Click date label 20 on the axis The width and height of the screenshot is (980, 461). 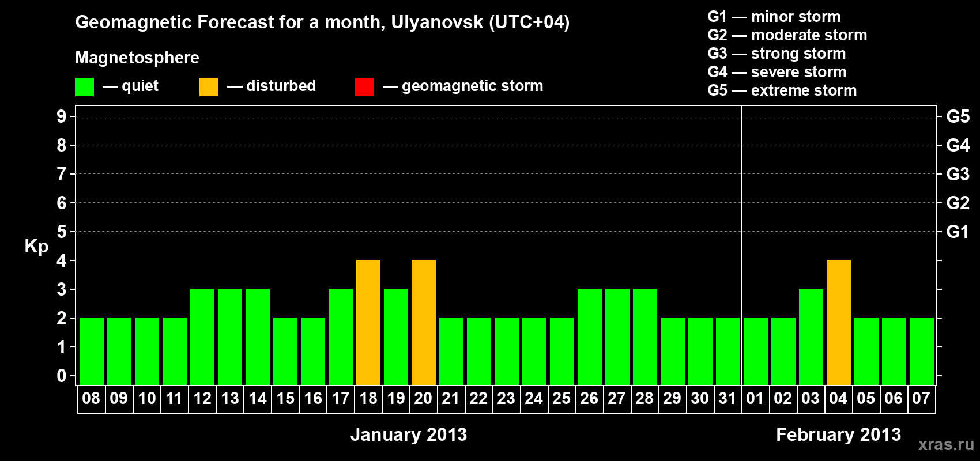[423, 399]
